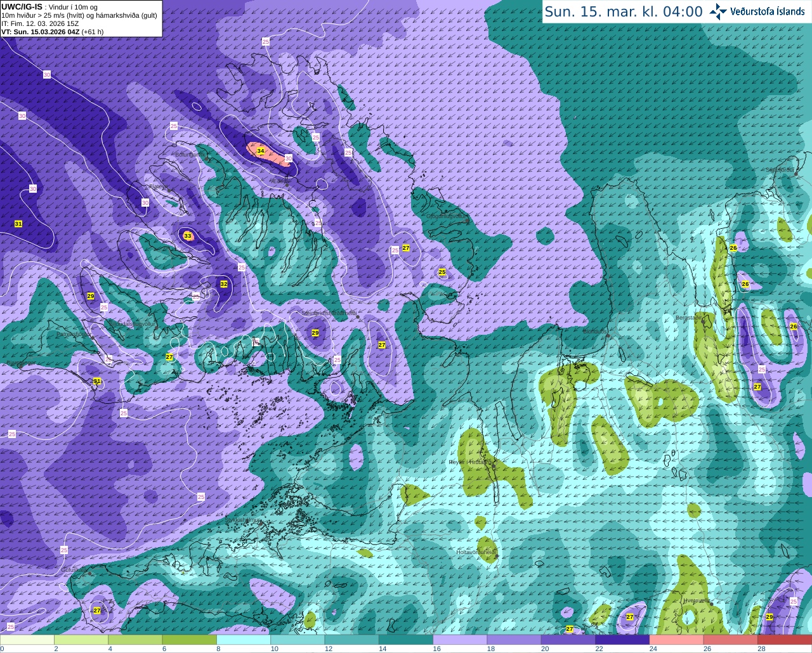Select the 2–4 light green legend swatch
The image size is (812, 653).
pyautogui.click(x=81, y=640)
